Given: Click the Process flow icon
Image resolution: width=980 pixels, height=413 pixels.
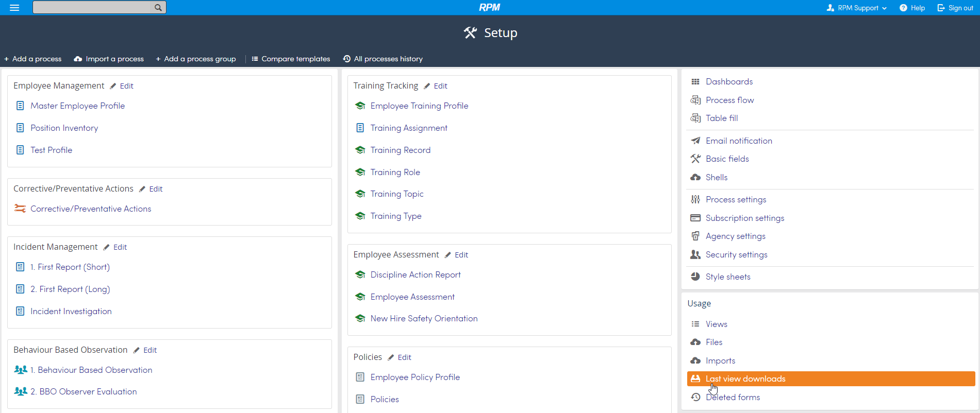Looking at the screenshot, I should (695, 100).
